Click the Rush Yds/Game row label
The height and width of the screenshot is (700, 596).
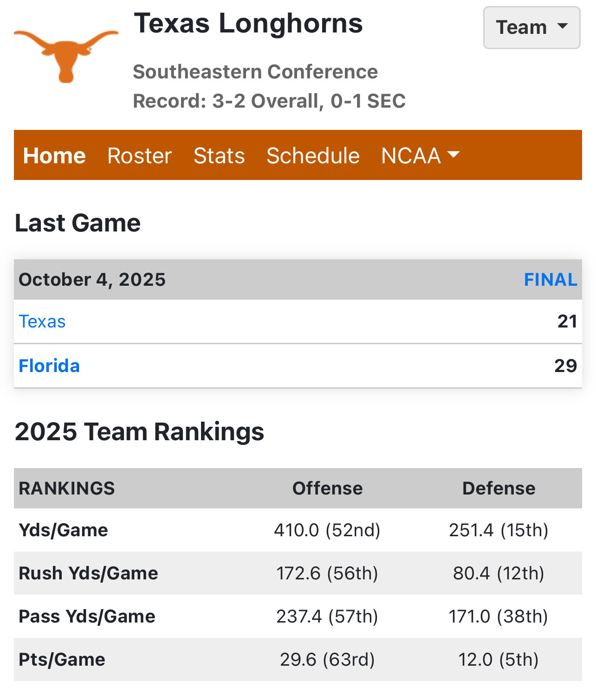pos(88,573)
